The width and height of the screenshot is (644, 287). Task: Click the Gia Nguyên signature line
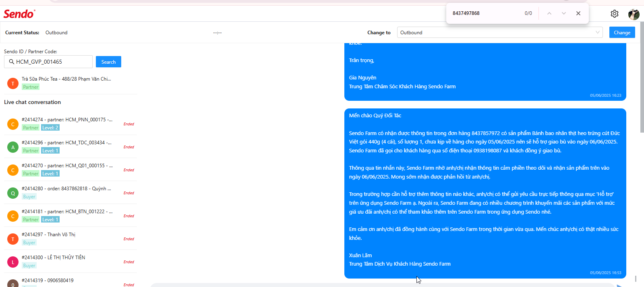(362, 78)
